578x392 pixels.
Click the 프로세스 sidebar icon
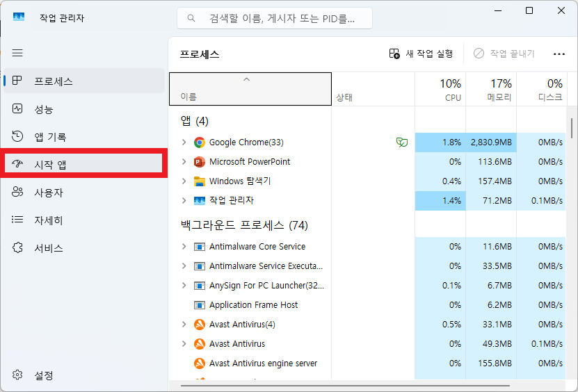17,81
